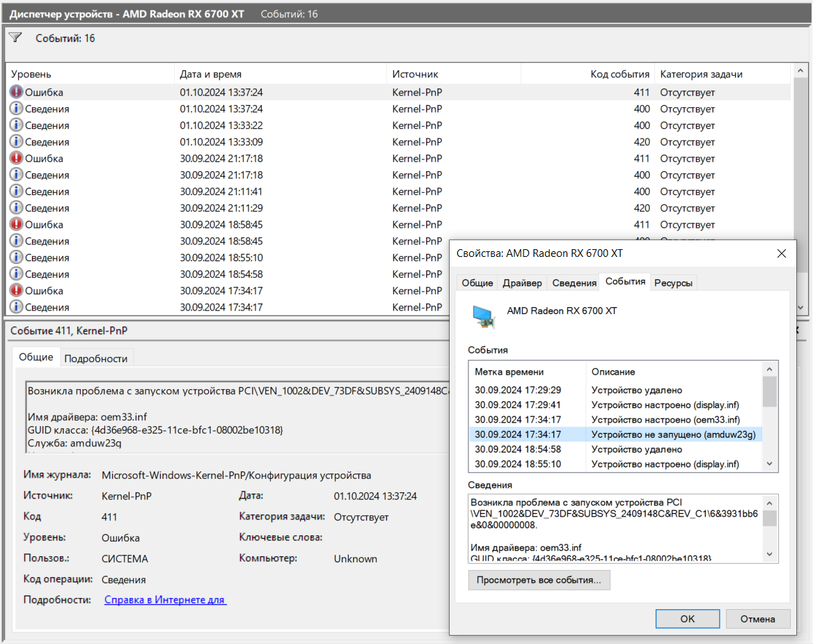Click the Unknown computer value

[356, 559]
